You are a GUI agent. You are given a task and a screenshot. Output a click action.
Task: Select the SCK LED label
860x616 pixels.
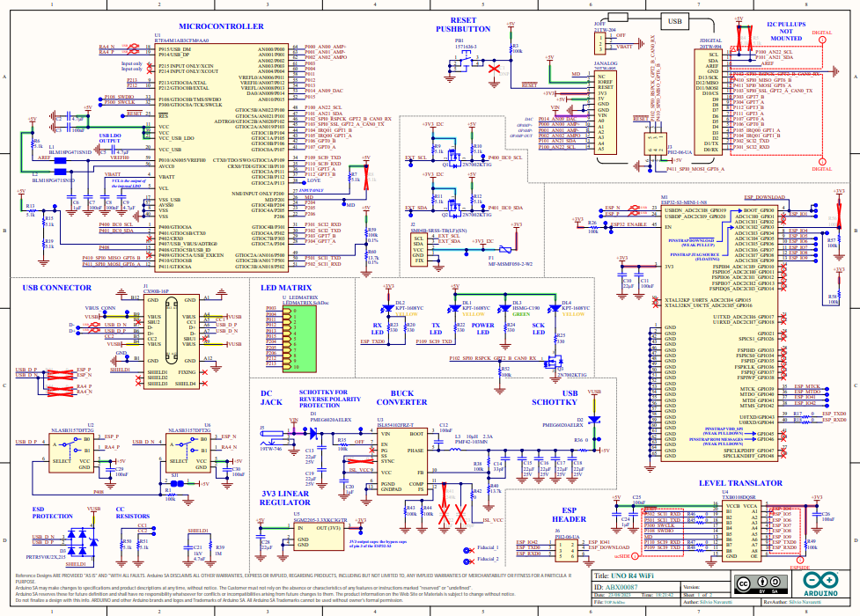(539, 328)
